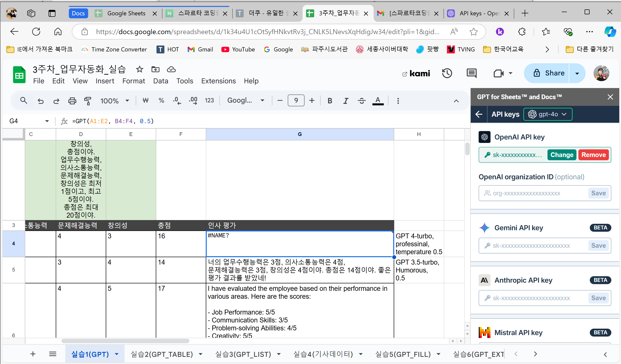Open the Extensions menu
621x364 pixels.
[218, 81]
